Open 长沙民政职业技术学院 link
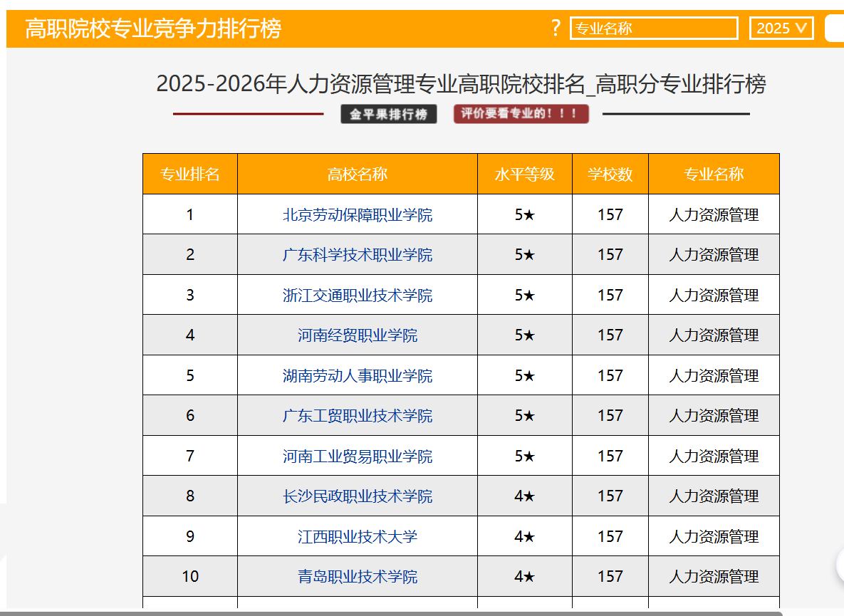 click(x=358, y=496)
